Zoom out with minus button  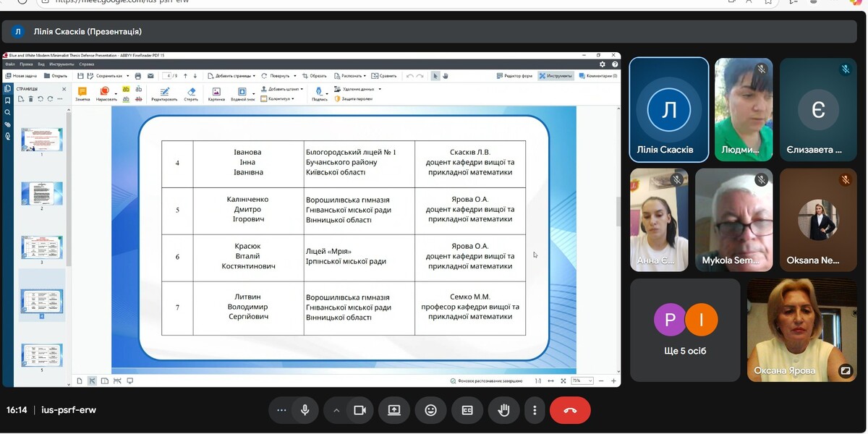click(602, 380)
